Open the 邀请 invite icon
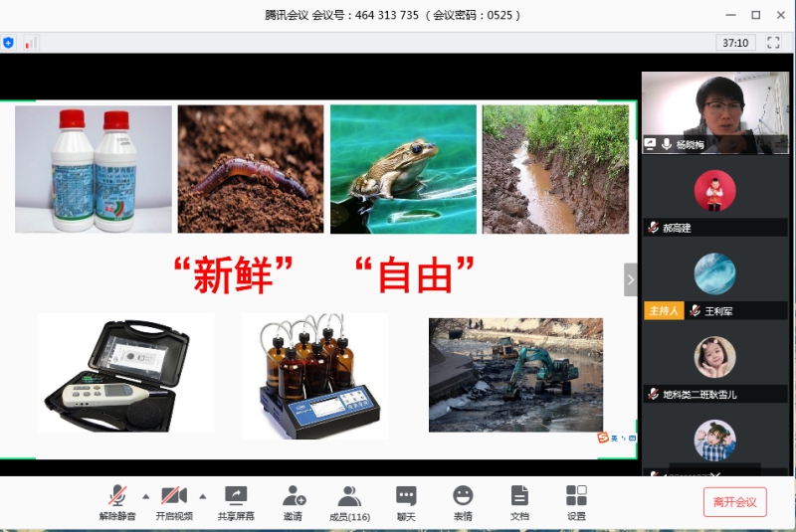796x532 pixels. coord(293,501)
